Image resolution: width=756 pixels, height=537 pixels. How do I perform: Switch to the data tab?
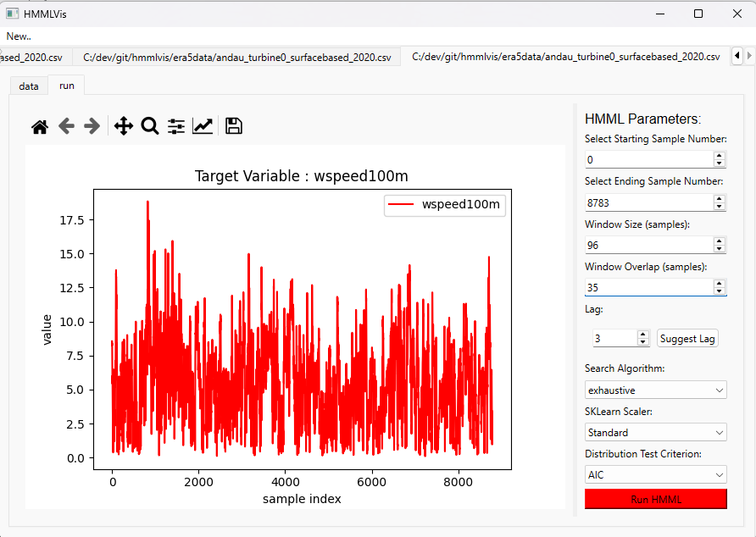(x=29, y=86)
